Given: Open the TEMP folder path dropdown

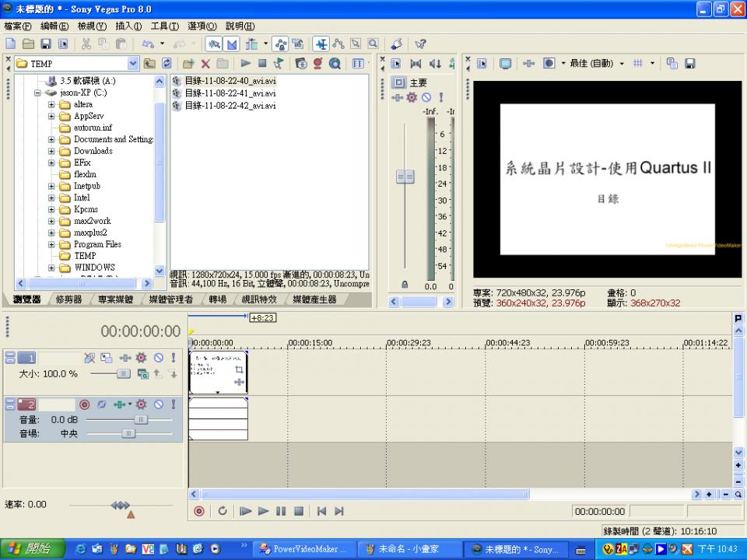Looking at the screenshot, I should [x=132, y=64].
